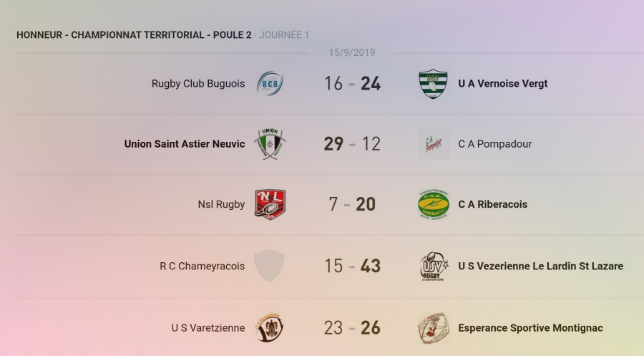
Task: Click the R C Chameyracois placeholder shield
Action: pos(270,266)
